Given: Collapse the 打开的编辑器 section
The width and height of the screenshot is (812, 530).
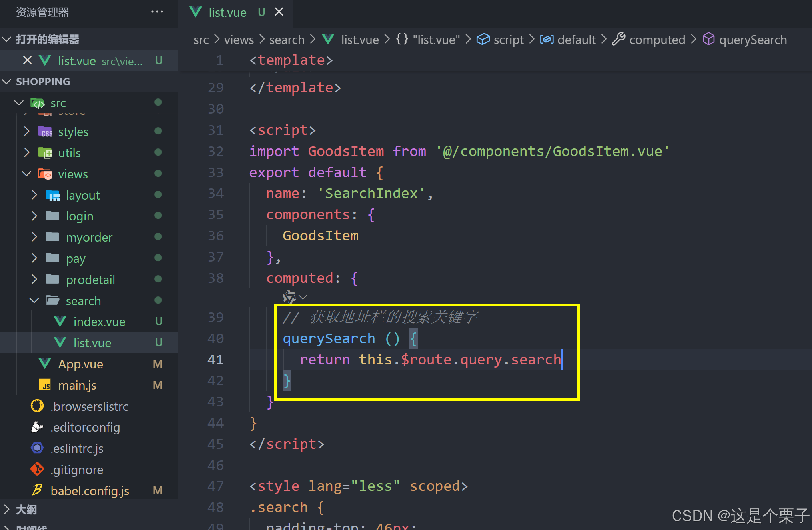Looking at the screenshot, I should tap(6, 39).
